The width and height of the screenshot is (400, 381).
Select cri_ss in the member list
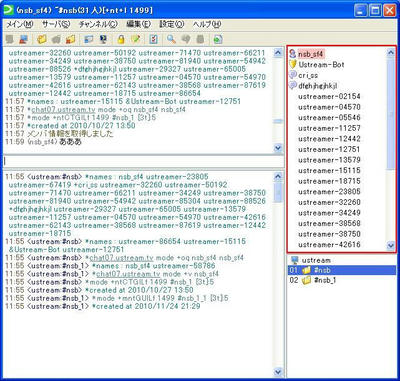click(x=308, y=75)
